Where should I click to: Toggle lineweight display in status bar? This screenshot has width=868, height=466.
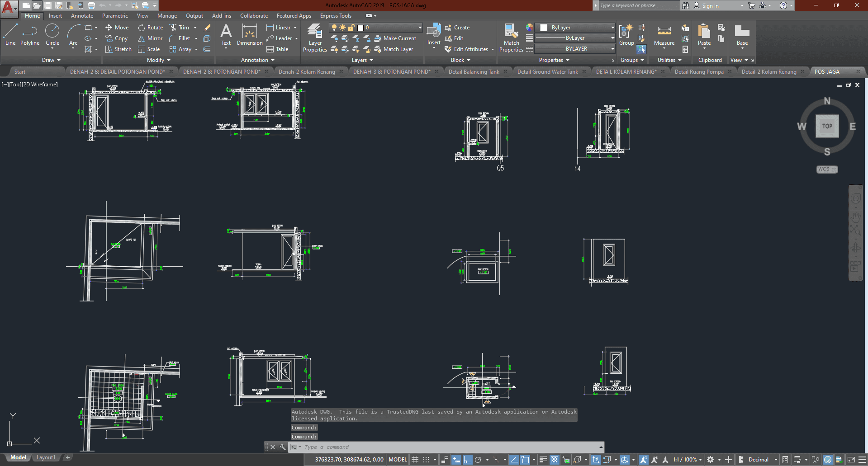click(x=543, y=460)
